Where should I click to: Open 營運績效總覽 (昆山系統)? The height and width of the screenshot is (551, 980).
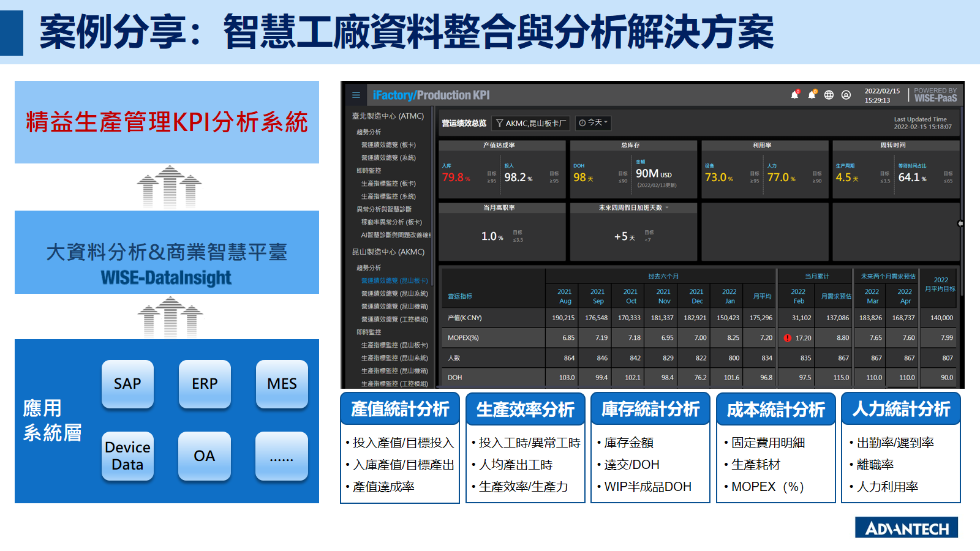point(394,293)
